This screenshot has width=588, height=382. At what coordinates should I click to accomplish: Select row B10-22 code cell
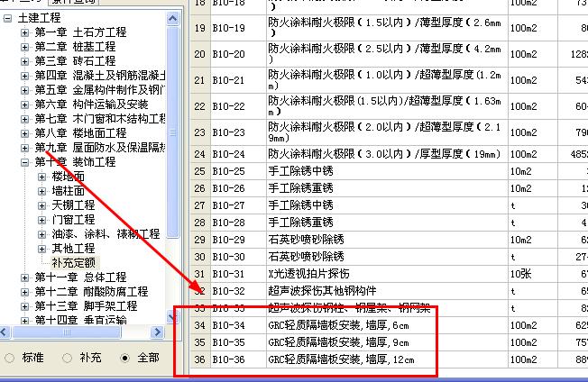point(238,106)
